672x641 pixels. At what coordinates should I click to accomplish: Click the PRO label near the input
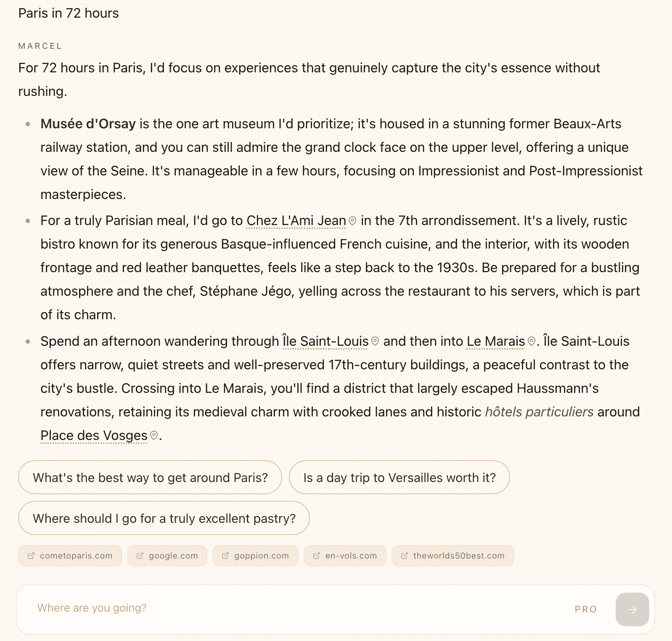click(x=585, y=609)
